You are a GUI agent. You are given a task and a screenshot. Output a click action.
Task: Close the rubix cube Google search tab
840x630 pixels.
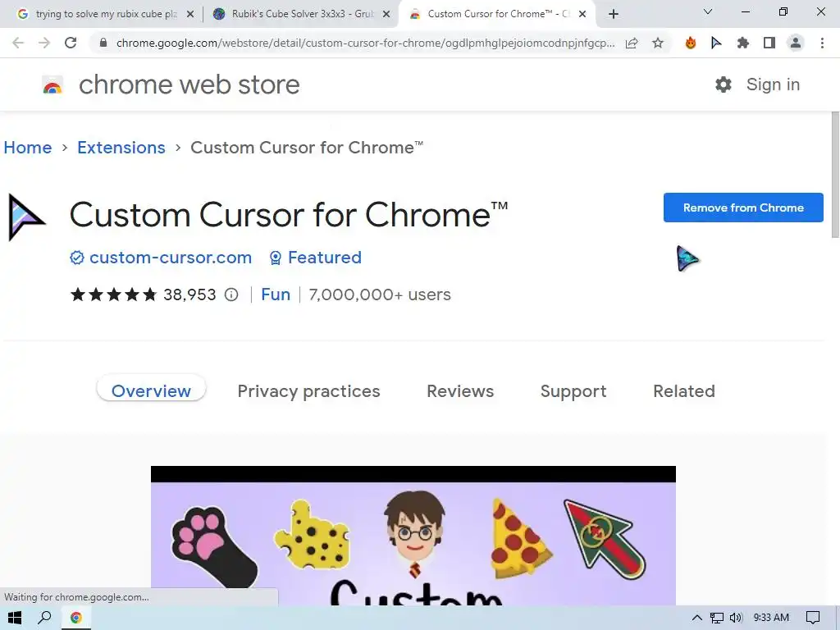[190, 15]
